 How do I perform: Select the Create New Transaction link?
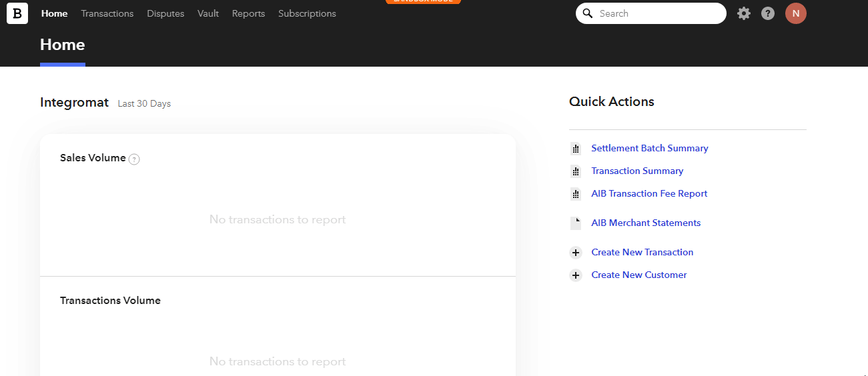pos(642,252)
